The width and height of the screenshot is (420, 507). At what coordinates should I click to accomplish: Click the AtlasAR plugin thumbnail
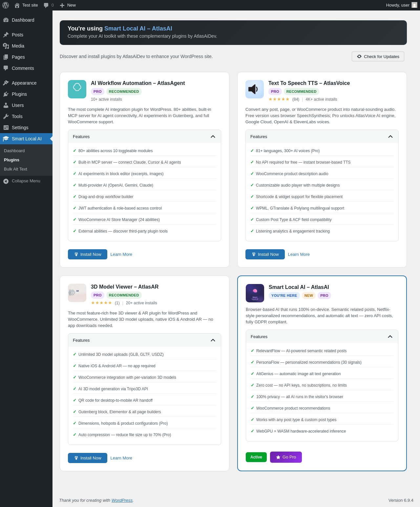tap(77, 293)
